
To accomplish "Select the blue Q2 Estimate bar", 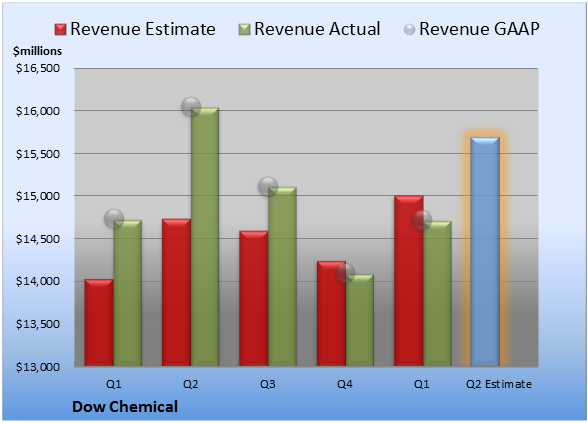I will coord(485,251).
